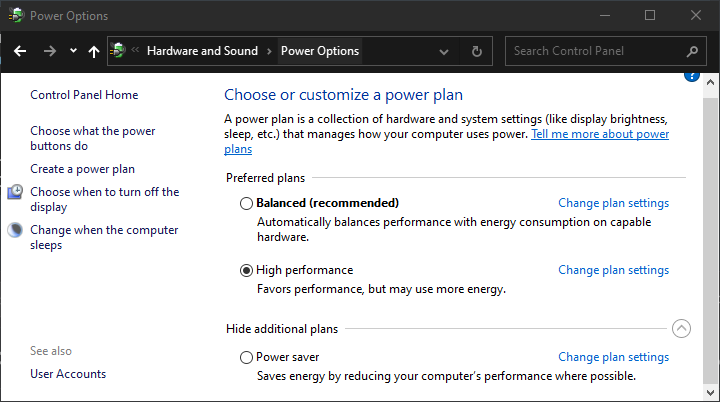The height and width of the screenshot is (402, 720).
Task: Click the monitor icon beside display link
Action: pos(15,192)
